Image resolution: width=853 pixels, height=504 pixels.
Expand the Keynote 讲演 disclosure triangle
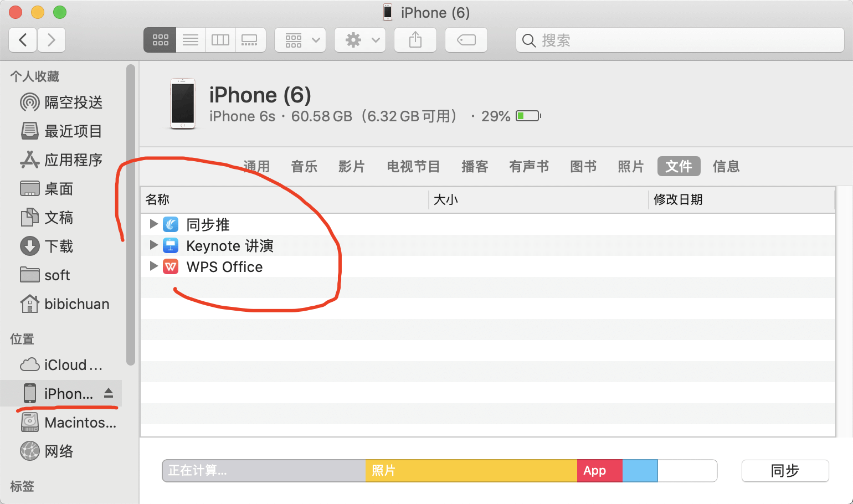pos(154,245)
